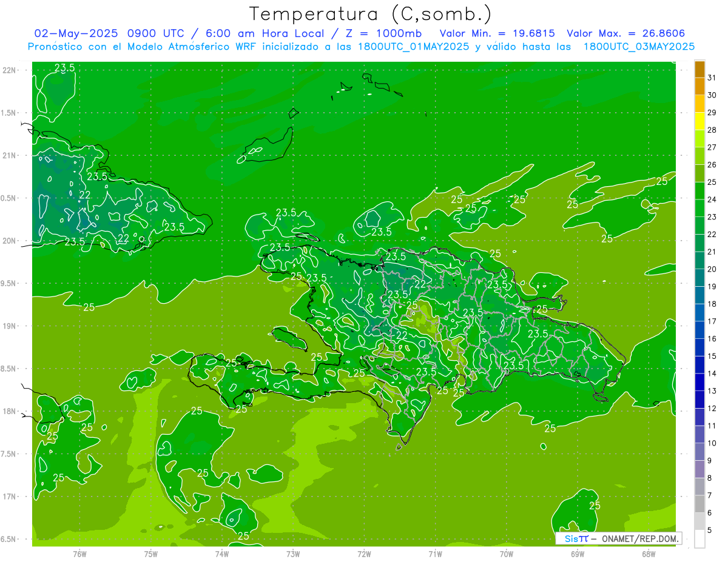Click the 21N latitude axis label
The image size is (728, 562).
pyautogui.click(x=10, y=156)
